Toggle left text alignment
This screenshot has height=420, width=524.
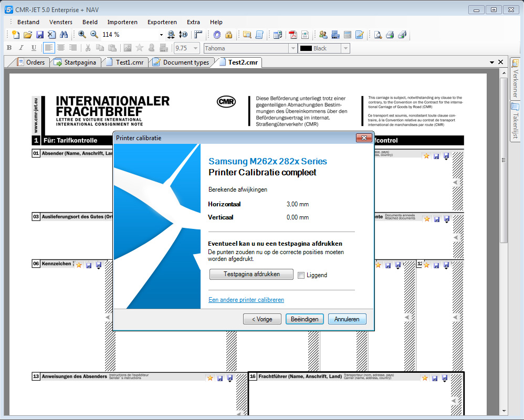48,48
